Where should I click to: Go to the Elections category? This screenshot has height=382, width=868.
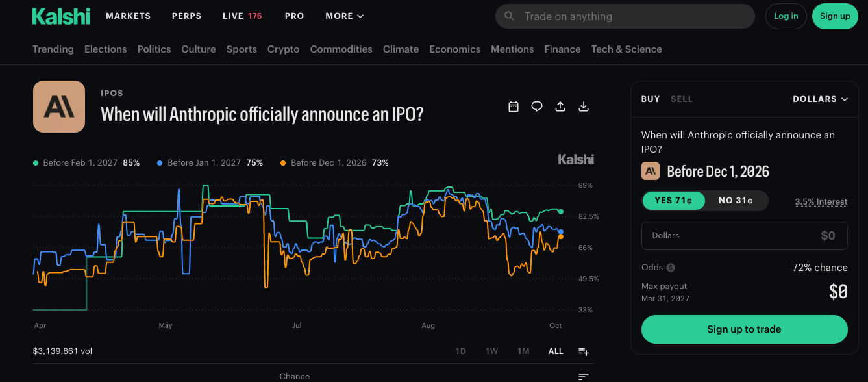pos(106,49)
